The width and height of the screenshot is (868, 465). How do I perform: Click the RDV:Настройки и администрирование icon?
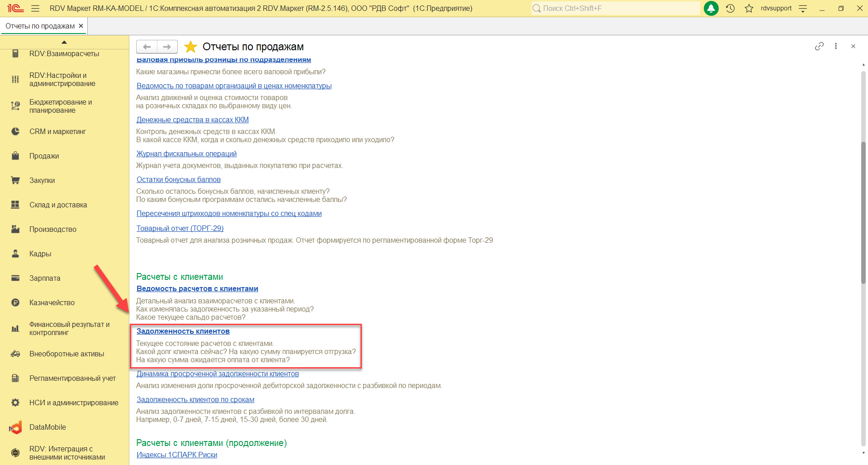point(15,79)
